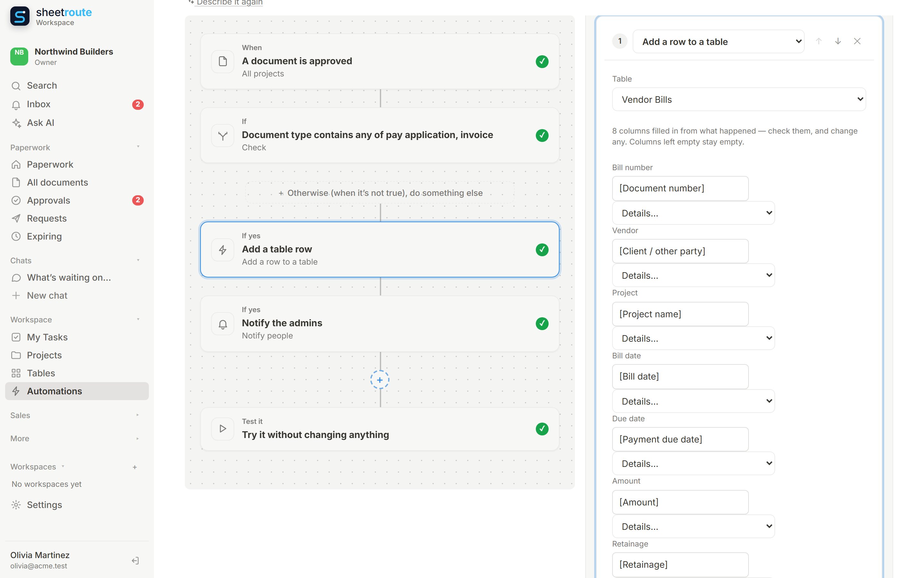The image size is (924, 578).
Task: Click the [Project name] input field
Action: [x=680, y=314]
